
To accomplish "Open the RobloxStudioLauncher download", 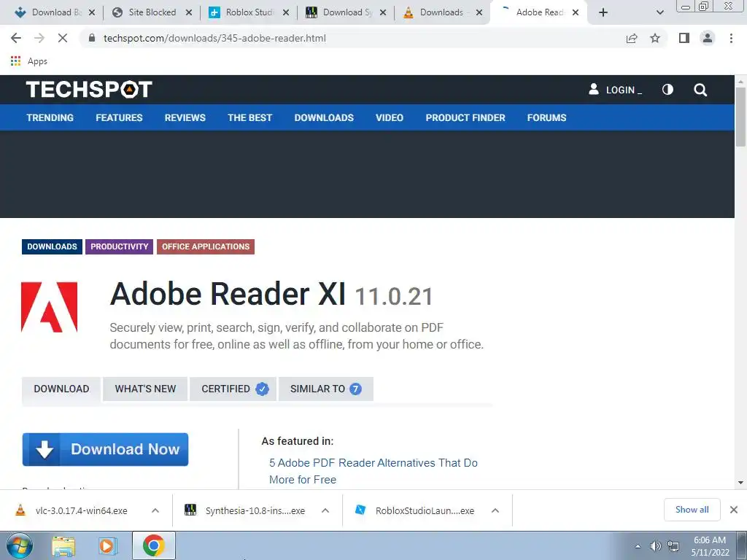I will click(414, 511).
